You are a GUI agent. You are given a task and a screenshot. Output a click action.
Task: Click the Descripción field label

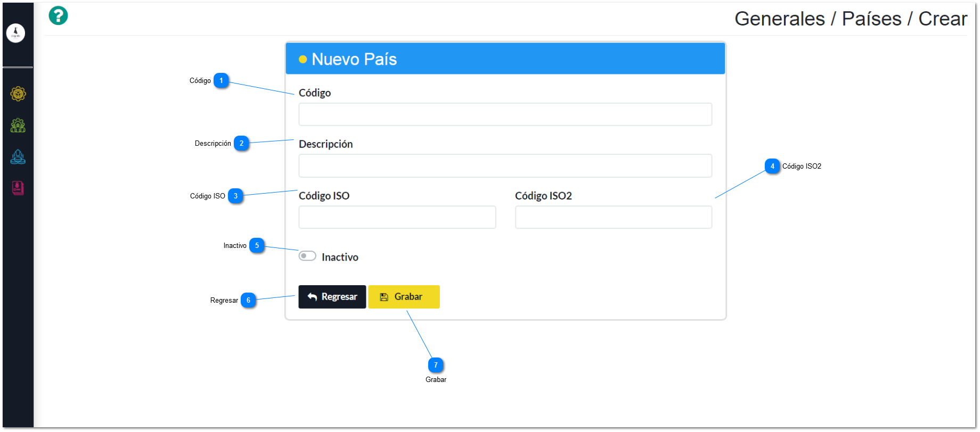pos(325,144)
